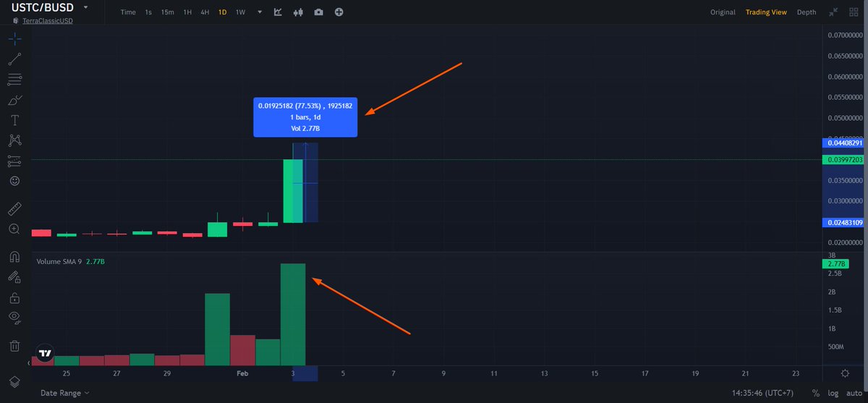This screenshot has height=403, width=868.
Task: Select the ruler measure tool
Action: 14,209
